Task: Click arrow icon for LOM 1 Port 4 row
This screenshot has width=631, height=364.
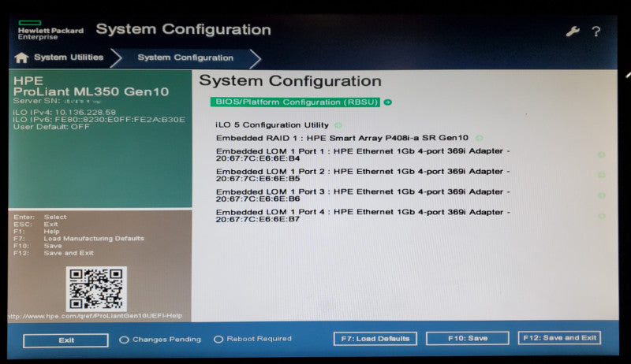Action: (x=601, y=216)
